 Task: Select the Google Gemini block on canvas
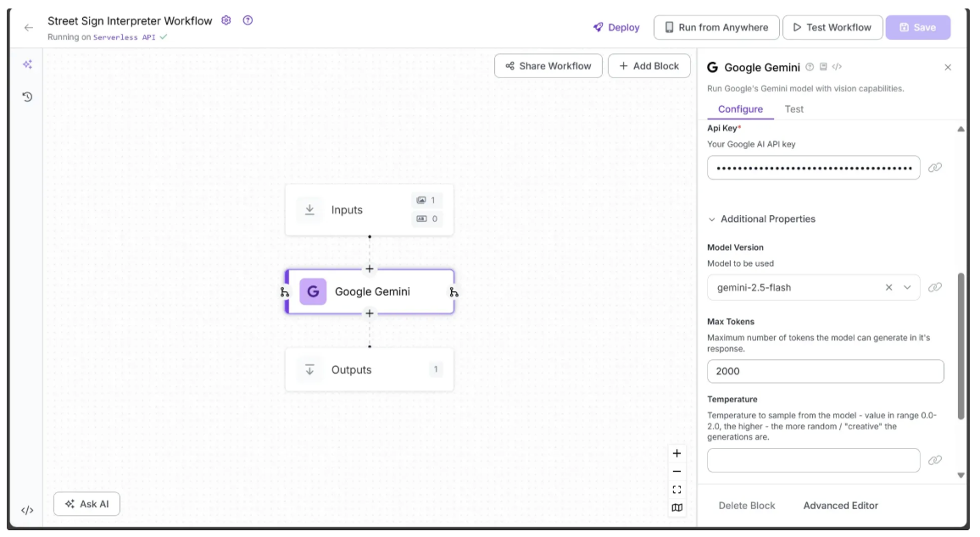tap(370, 291)
